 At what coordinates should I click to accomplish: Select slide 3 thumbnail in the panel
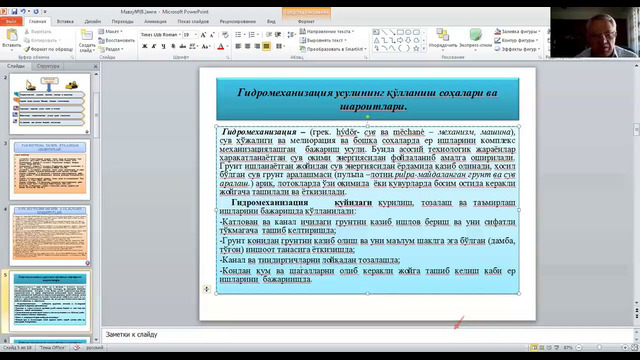[50, 169]
